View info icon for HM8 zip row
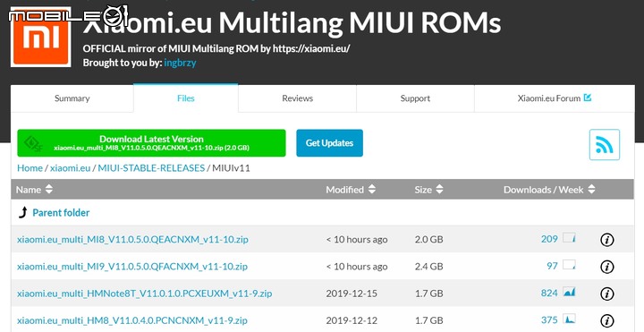The height and width of the screenshot is (332, 644). point(607,321)
